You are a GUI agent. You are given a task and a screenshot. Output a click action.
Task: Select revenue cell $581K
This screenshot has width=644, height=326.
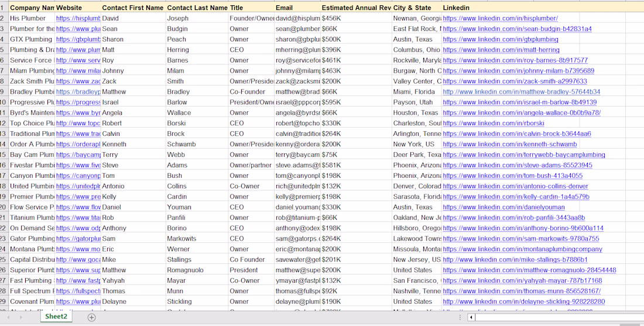[x=356, y=165]
